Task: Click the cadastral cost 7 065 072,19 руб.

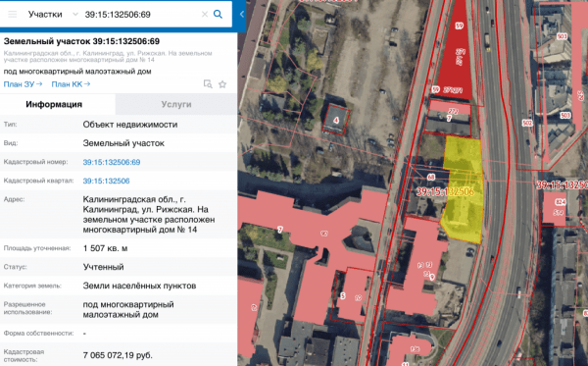Action: pyautogui.click(x=118, y=355)
